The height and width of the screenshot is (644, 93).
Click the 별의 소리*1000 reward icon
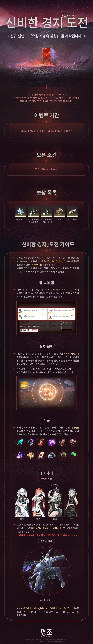(x=21, y=211)
